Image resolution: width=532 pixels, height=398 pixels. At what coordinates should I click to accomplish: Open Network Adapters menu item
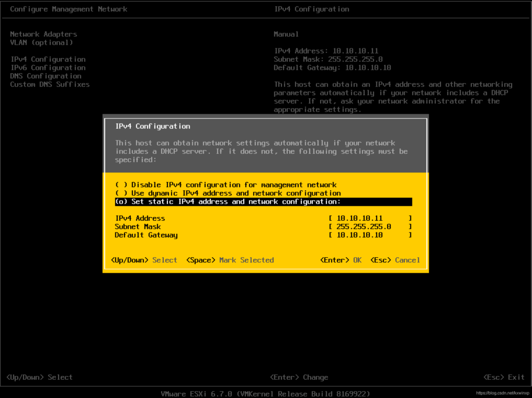point(44,34)
